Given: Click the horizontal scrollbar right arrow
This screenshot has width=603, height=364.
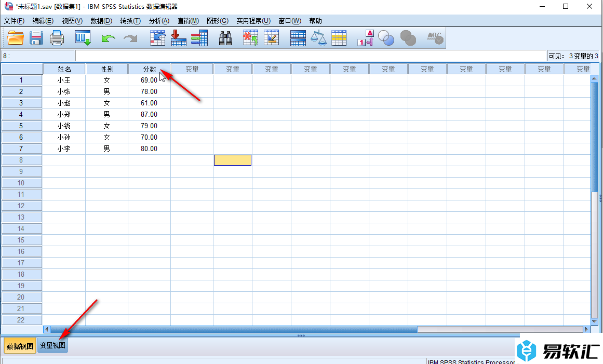Looking at the screenshot, I should coord(586,329).
